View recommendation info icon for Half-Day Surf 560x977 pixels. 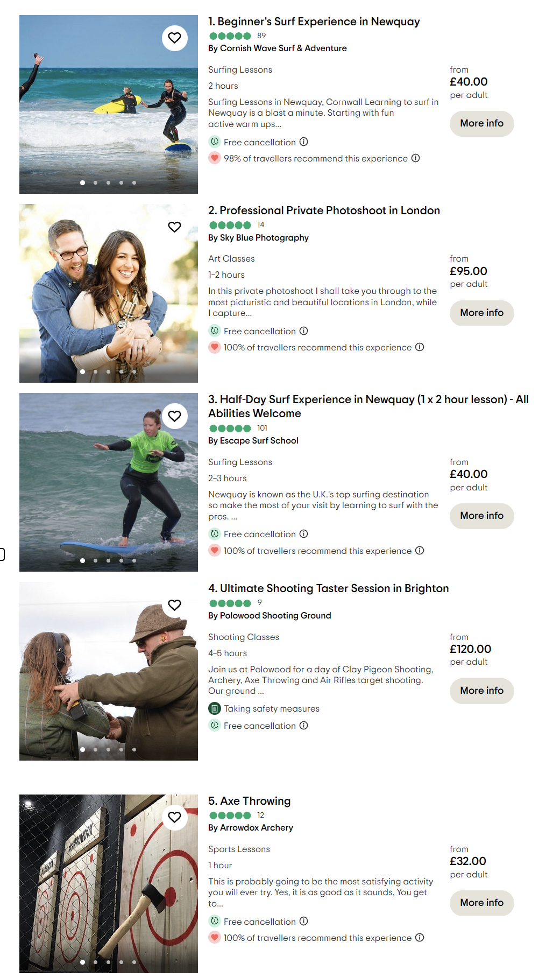(x=420, y=550)
